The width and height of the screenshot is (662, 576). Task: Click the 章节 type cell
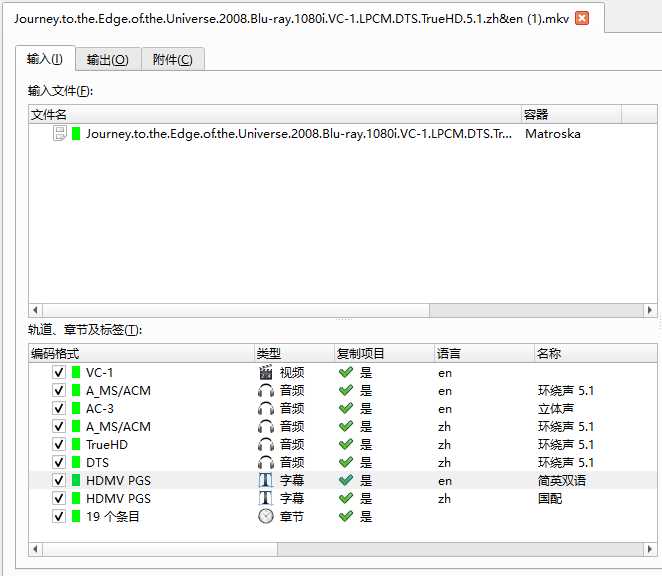(x=292, y=516)
